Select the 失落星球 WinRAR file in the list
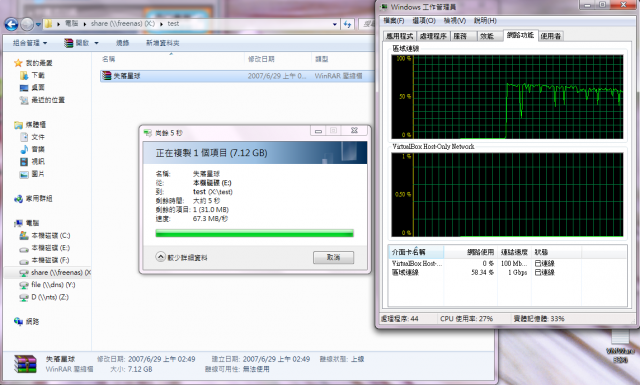This screenshot has height=385, width=640. (x=237, y=76)
